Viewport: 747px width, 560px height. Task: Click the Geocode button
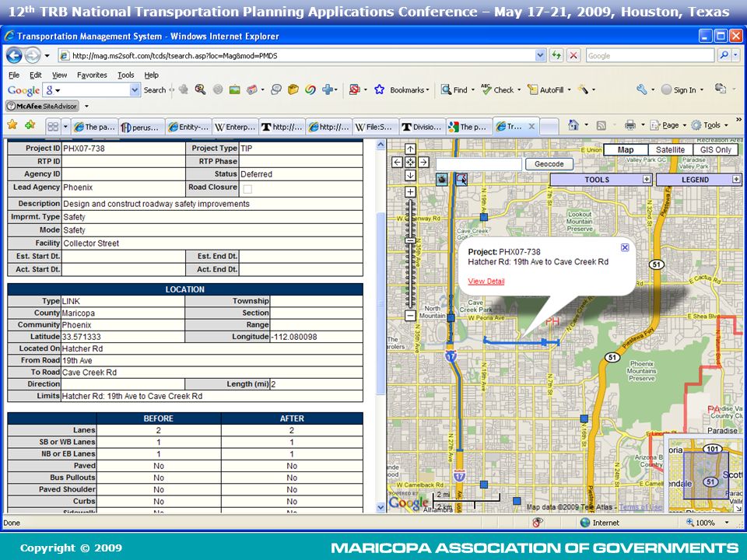[x=549, y=164]
